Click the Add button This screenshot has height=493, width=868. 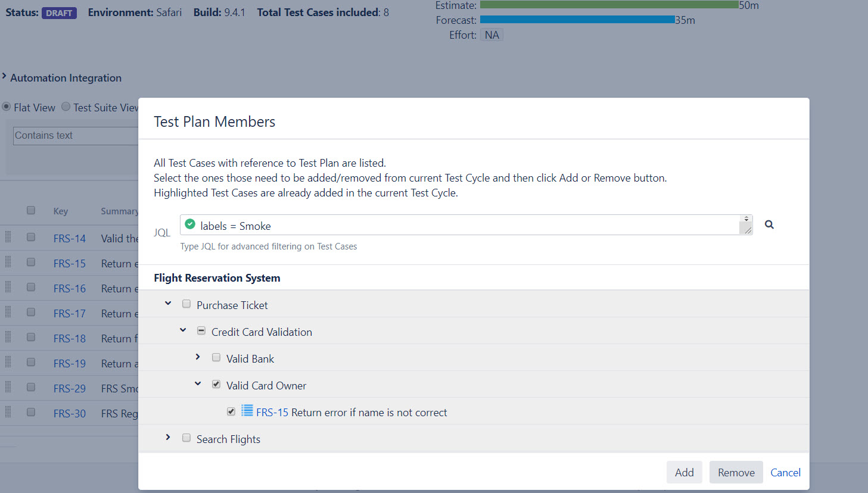pyautogui.click(x=684, y=472)
